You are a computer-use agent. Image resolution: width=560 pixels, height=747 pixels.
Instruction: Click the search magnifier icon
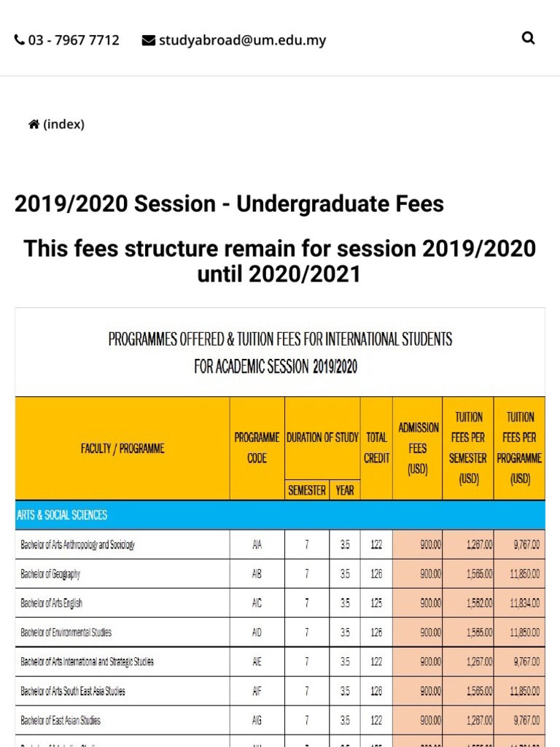click(529, 39)
